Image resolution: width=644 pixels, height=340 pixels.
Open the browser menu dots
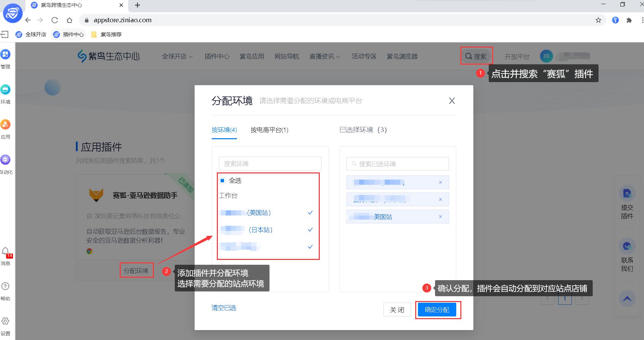[x=642, y=20]
